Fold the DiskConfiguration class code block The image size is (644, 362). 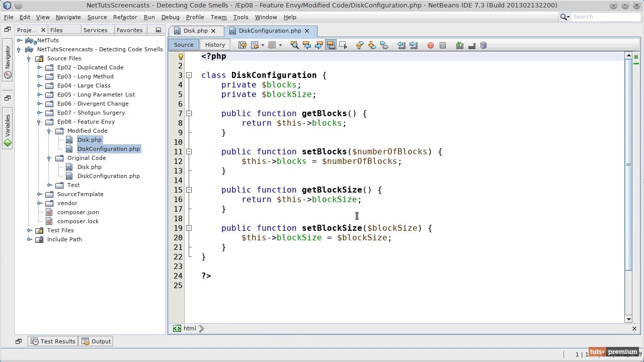coord(189,75)
